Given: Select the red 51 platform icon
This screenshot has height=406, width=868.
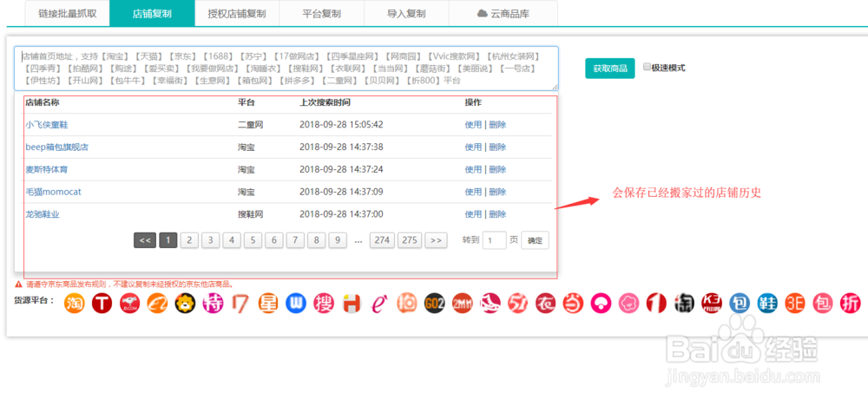Looking at the screenshot, I should (518, 303).
